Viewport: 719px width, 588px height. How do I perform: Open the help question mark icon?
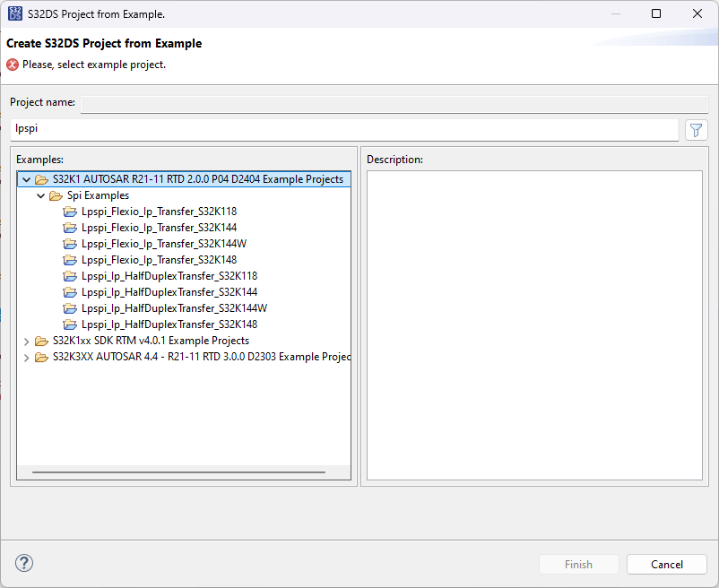(24, 563)
